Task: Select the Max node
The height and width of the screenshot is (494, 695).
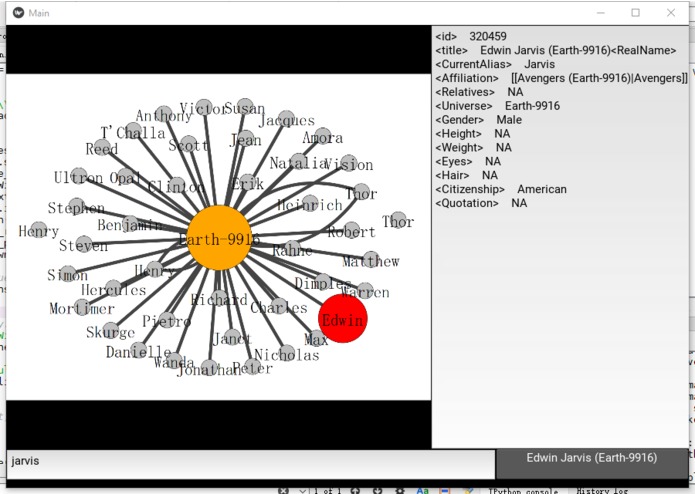Action: click(316, 338)
